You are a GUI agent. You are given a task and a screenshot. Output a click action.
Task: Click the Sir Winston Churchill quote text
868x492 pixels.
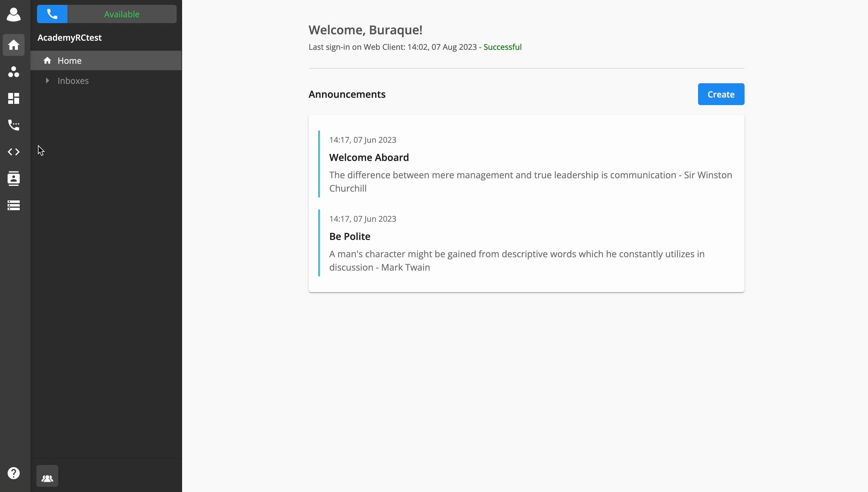point(531,182)
